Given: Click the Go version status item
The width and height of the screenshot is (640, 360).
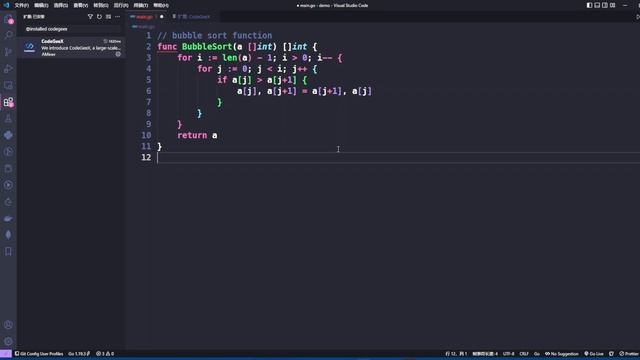Looking at the screenshot, I should tap(79, 353).
